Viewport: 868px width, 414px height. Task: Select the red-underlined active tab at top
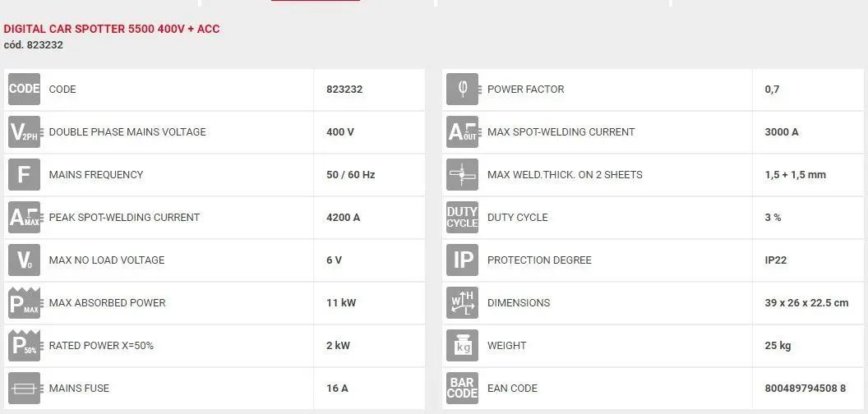pos(316,2)
